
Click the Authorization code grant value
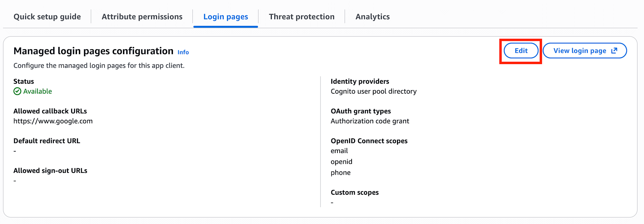pos(370,121)
